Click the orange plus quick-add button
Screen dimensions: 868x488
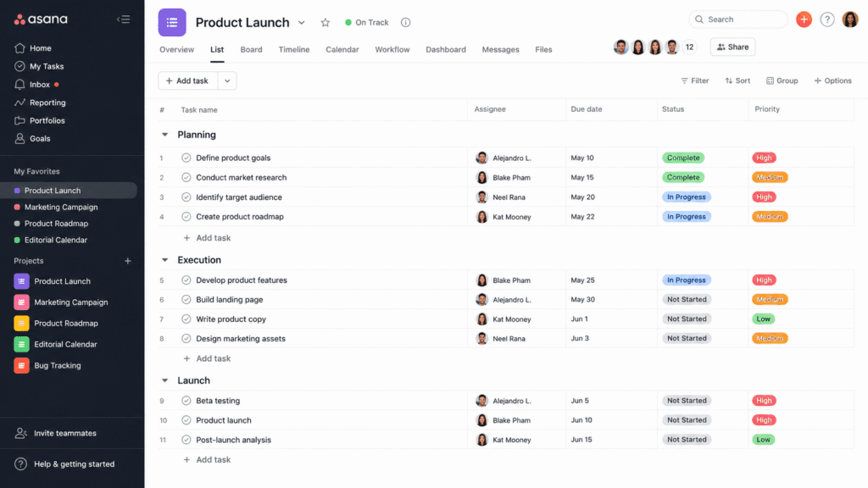click(804, 19)
